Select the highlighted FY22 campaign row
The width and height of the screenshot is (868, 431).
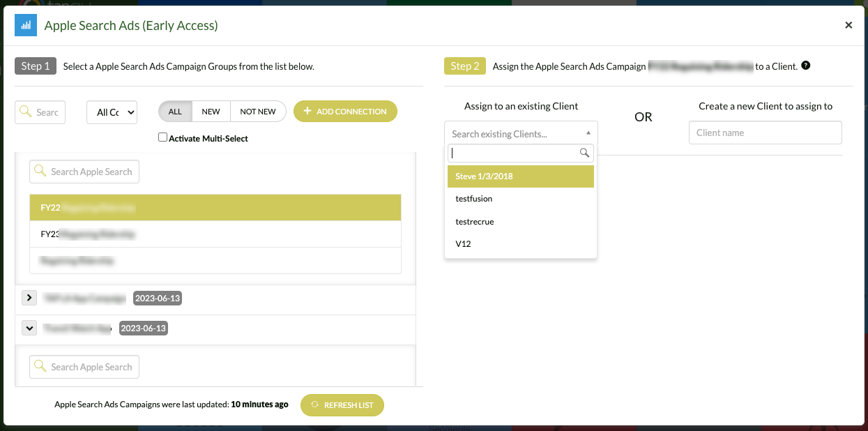point(215,208)
